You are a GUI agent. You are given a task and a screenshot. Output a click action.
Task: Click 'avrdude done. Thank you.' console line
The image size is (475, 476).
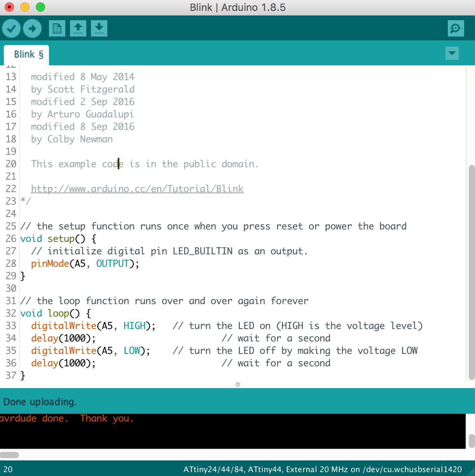pyautogui.click(x=67, y=419)
